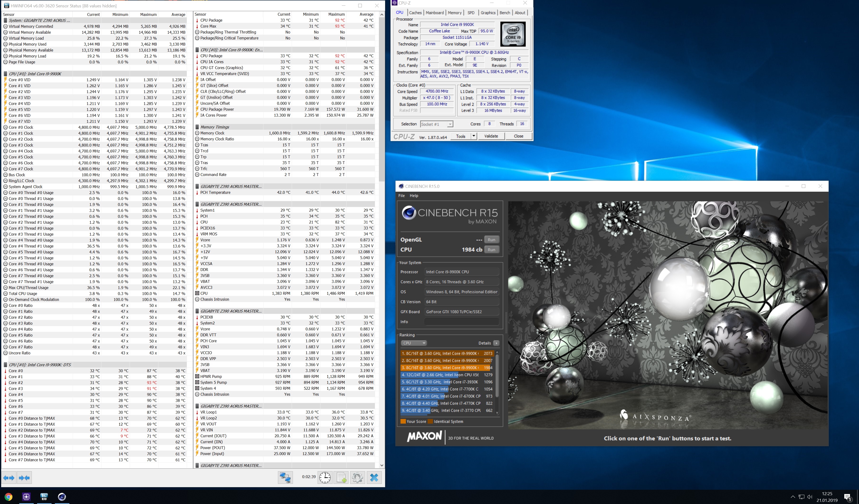Run the Cinebench CPU test
Screen dimensions: 859x504
tap(491, 249)
